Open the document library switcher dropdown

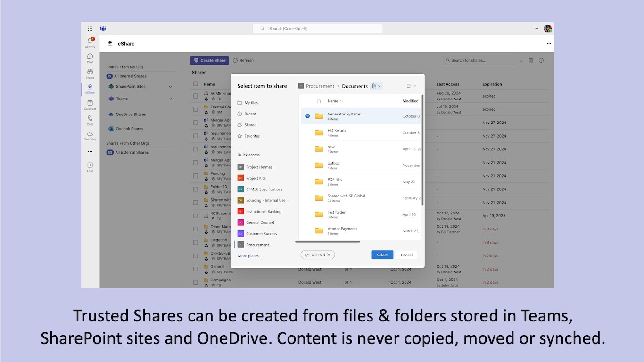[376, 86]
